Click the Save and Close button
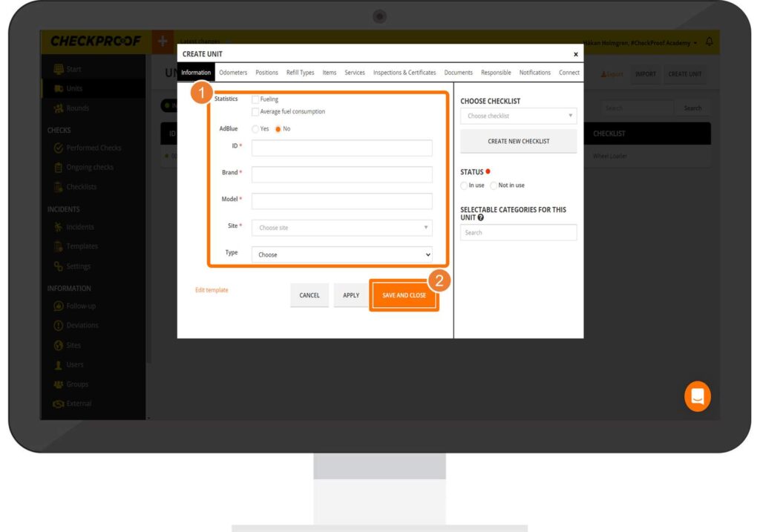760x532 pixels. pyautogui.click(x=404, y=295)
